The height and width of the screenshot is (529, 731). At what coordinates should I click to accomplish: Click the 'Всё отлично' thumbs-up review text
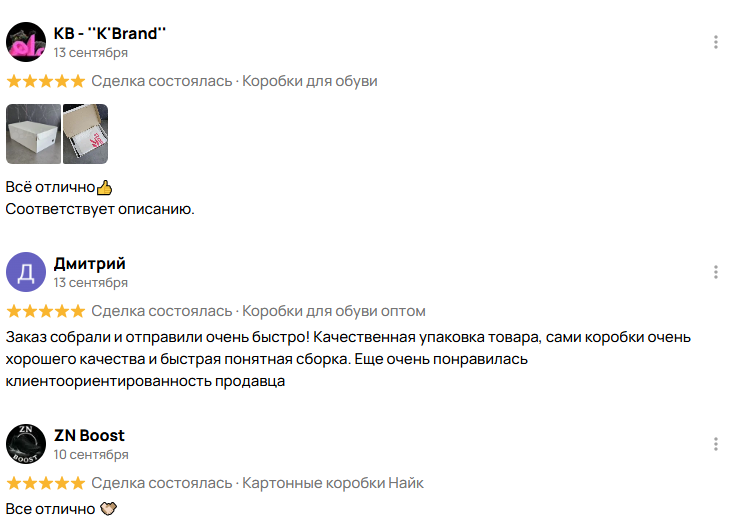coord(58,187)
